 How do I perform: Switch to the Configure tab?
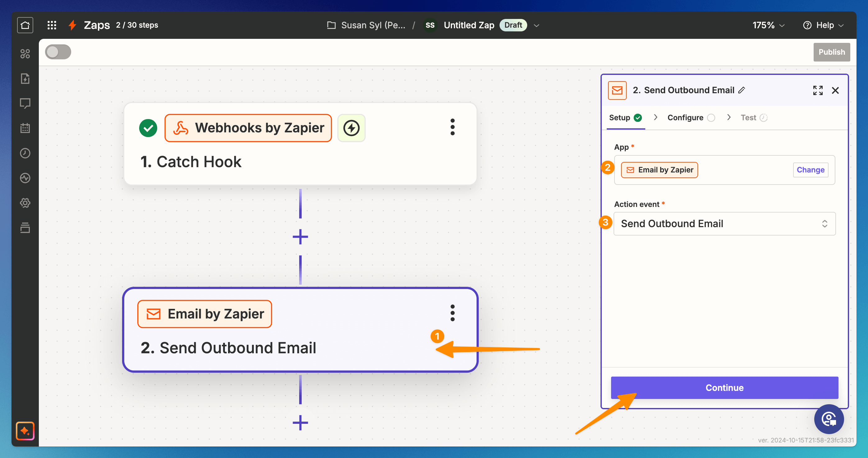click(685, 118)
